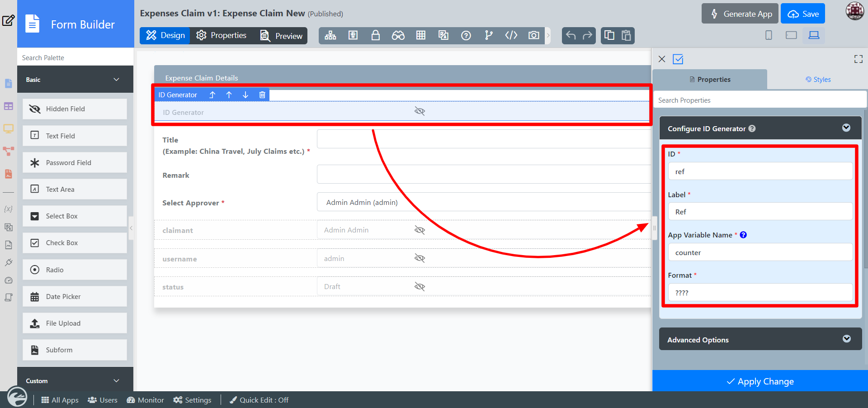Screen dimensions: 868x408
Task: Click the Search Palette field
Action: pyautogui.click(x=75, y=57)
